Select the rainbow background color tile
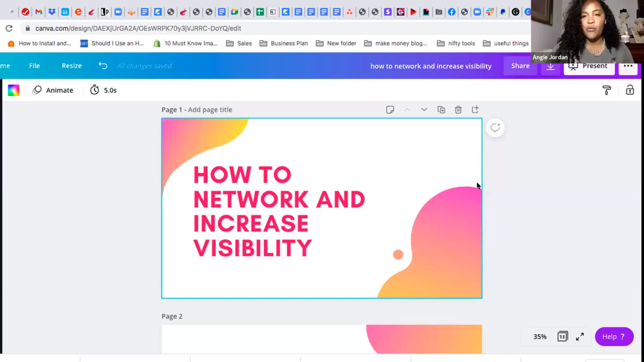Screen dimensions: 644x362 pyautogui.click(x=13, y=90)
